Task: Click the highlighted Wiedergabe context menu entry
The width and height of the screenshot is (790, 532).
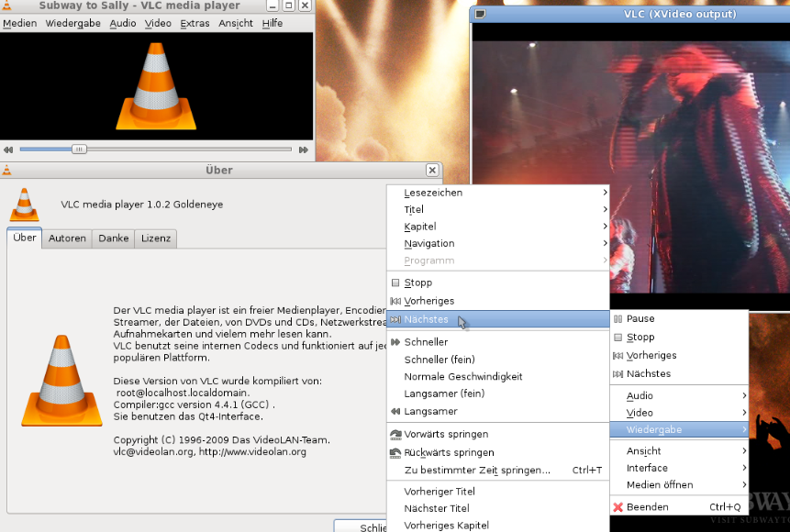Action: coord(679,430)
